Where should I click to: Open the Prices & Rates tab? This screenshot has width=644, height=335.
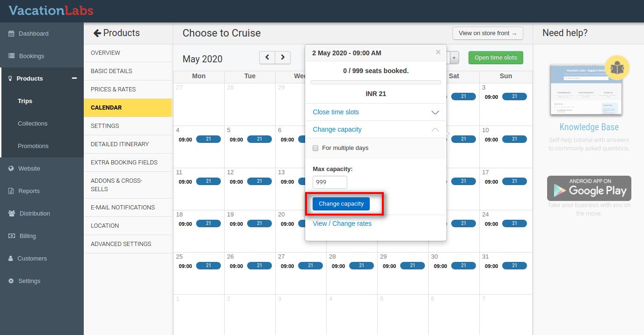[x=113, y=89]
